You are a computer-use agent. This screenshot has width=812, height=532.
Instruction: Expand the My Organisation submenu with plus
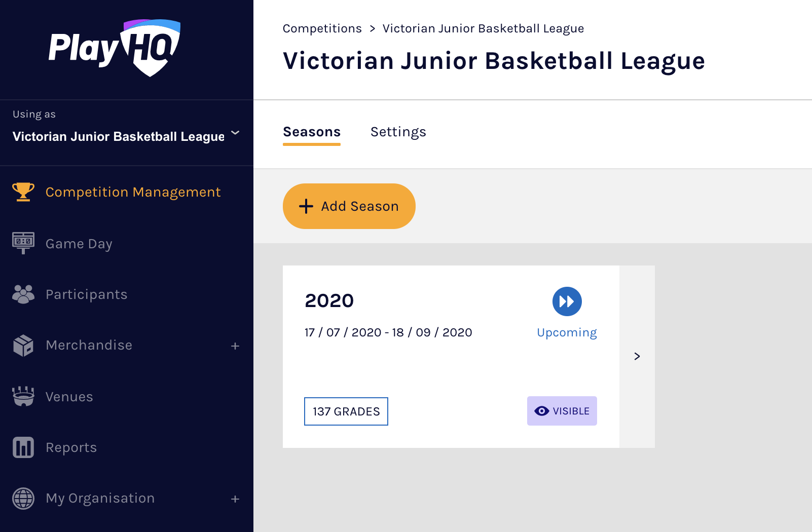click(x=235, y=499)
